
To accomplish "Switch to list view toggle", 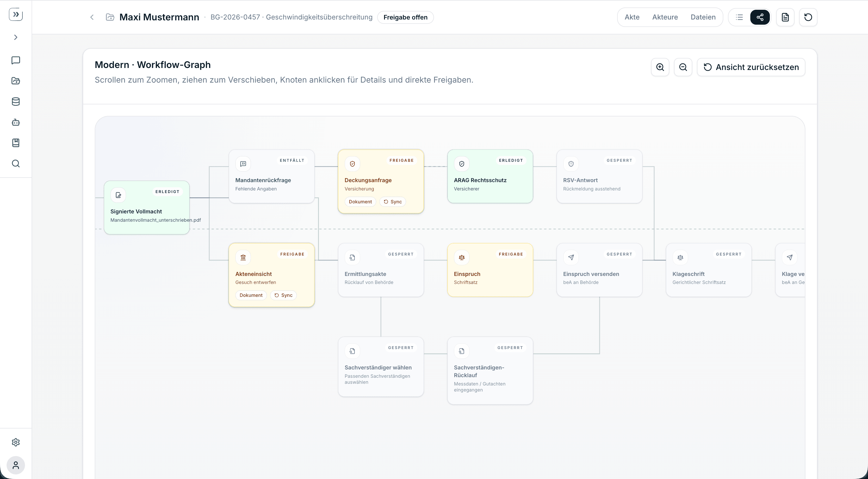I will (739, 17).
